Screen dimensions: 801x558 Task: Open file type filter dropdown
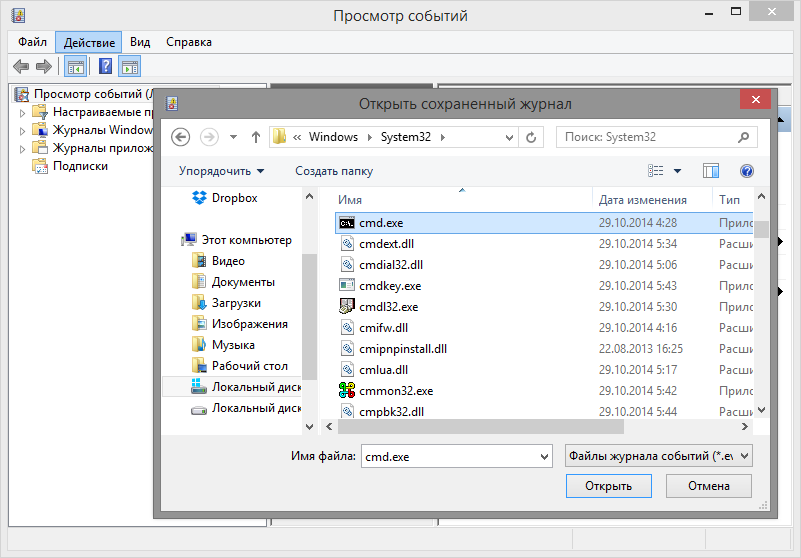click(x=658, y=456)
